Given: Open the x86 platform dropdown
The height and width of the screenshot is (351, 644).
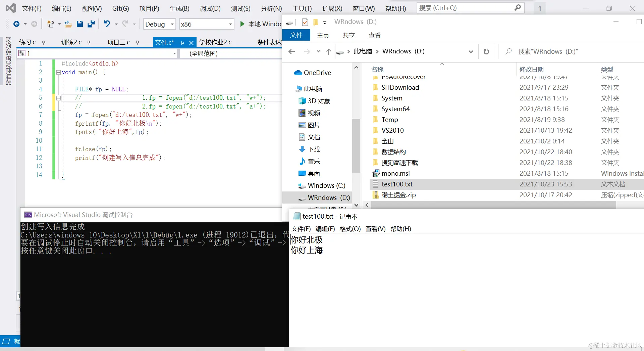Looking at the screenshot, I should coord(230,24).
